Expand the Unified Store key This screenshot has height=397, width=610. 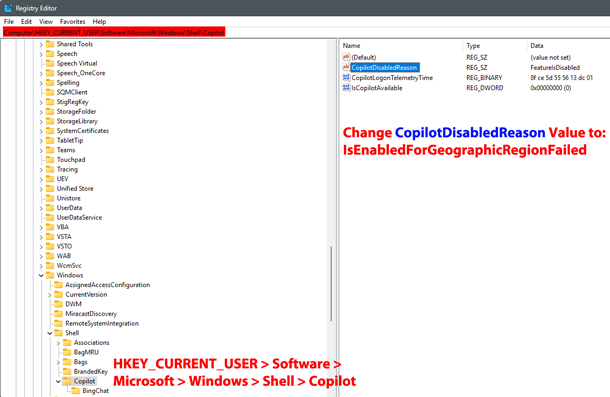[x=41, y=189]
